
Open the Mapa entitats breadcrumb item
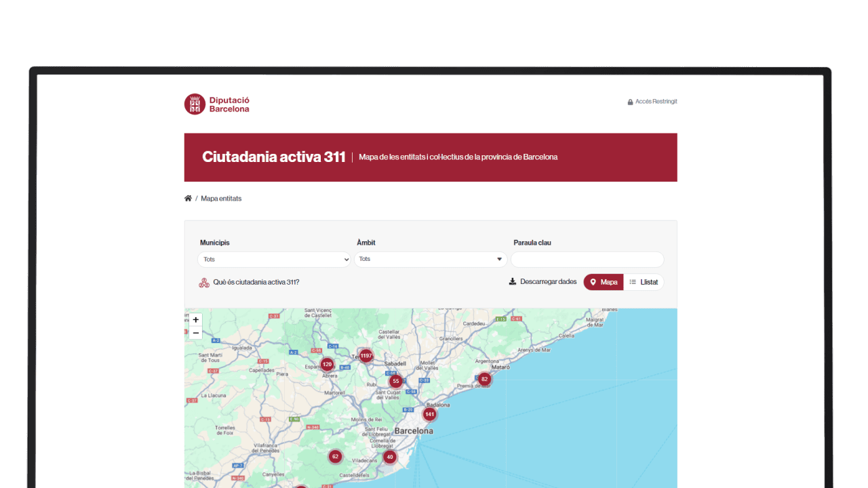click(220, 198)
